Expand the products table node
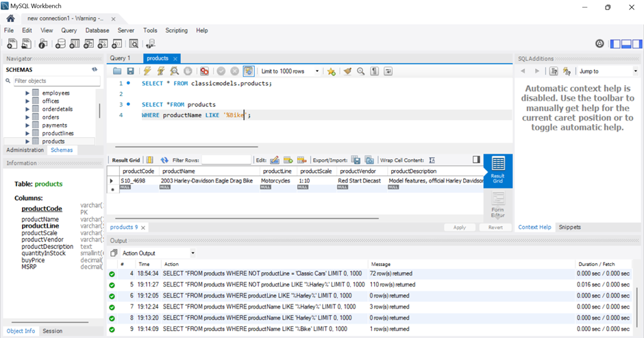This screenshot has height=338, width=644. pyautogui.click(x=27, y=141)
